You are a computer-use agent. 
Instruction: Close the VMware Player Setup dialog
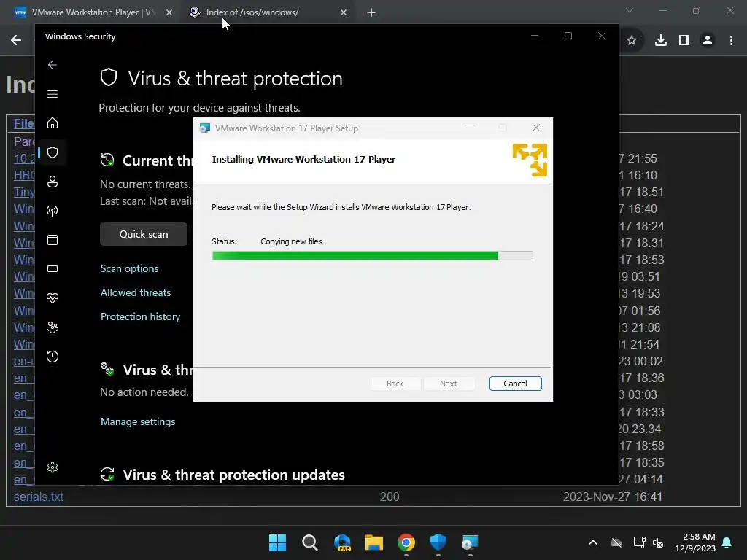[536, 128]
